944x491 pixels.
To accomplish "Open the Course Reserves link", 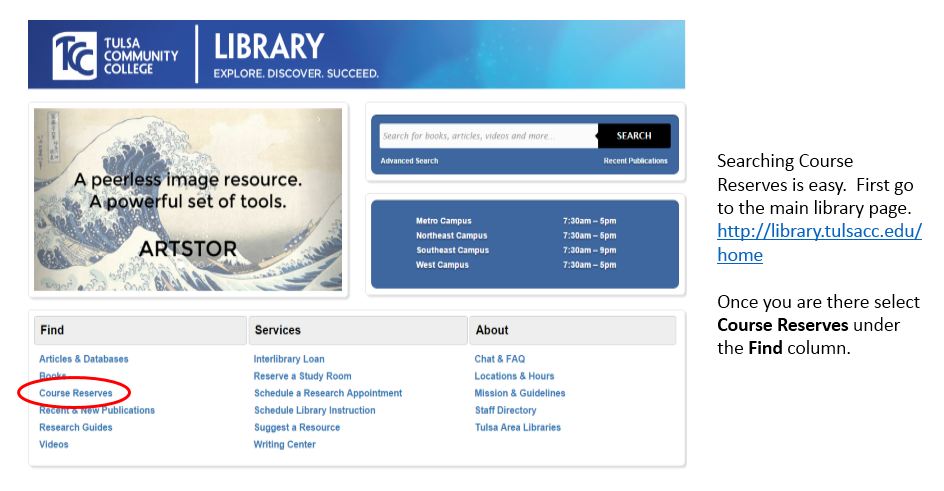I will point(76,393).
